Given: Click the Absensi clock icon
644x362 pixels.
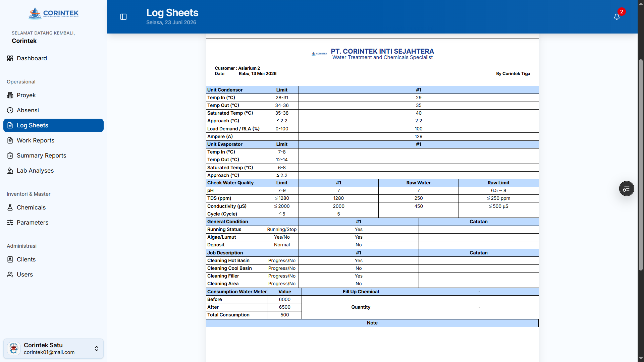Looking at the screenshot, I should pos(10,110).
